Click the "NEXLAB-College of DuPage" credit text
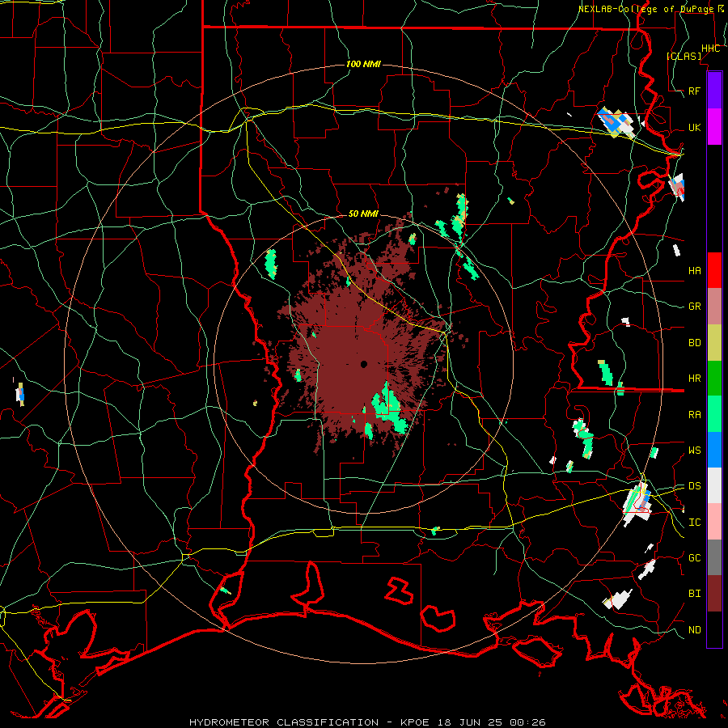Image resolution: width=728 pixels, height=728 pixels. (647, 9)
